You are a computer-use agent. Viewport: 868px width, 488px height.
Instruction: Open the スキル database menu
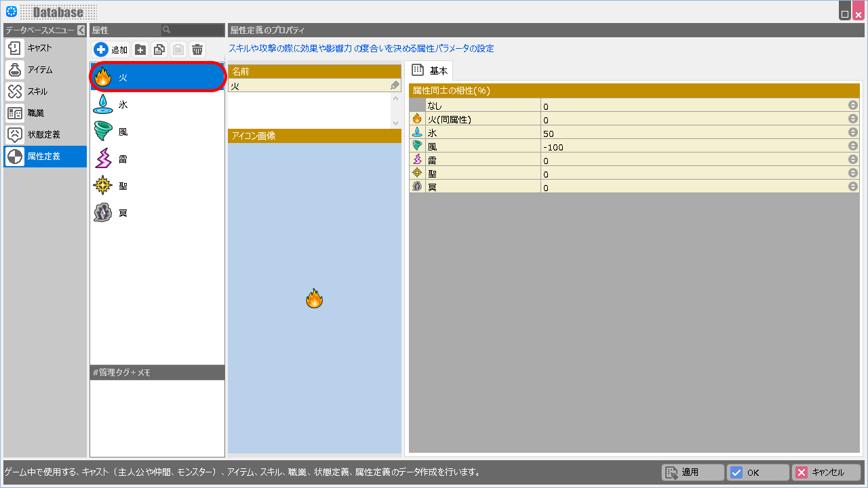click(45, 91)
